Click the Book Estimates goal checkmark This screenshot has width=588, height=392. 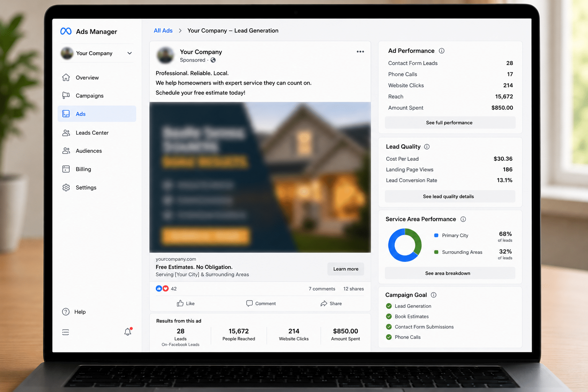point(389,317)
